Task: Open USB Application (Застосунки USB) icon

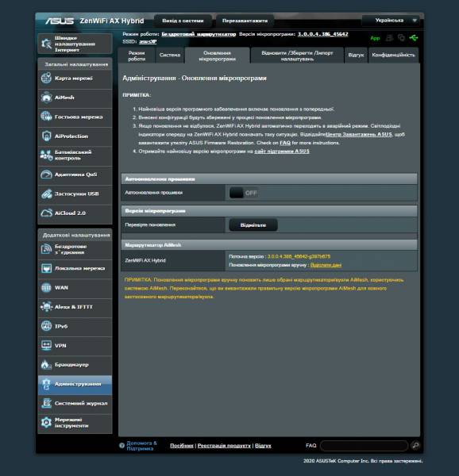Action: click(x=46, y=194)
